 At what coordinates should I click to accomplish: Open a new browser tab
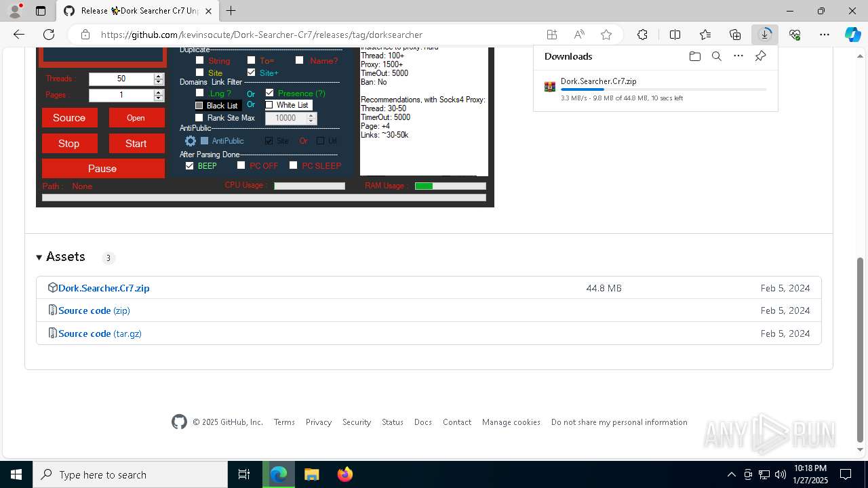point(231,11)
